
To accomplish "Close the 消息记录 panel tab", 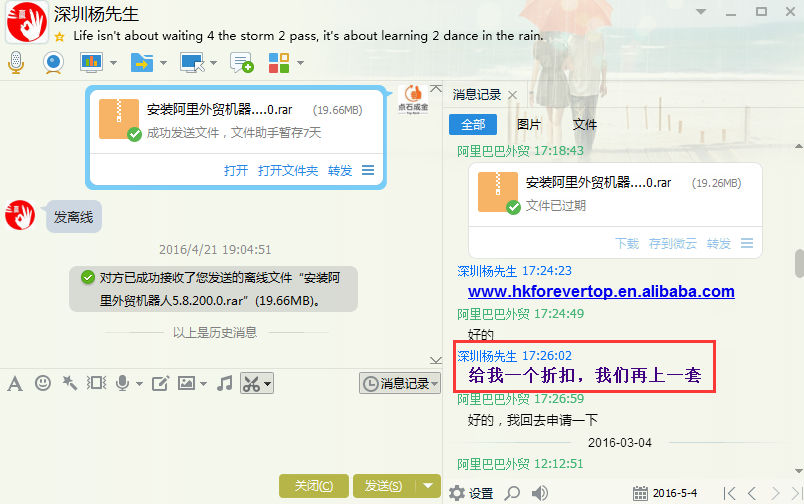I will (512, 95).
